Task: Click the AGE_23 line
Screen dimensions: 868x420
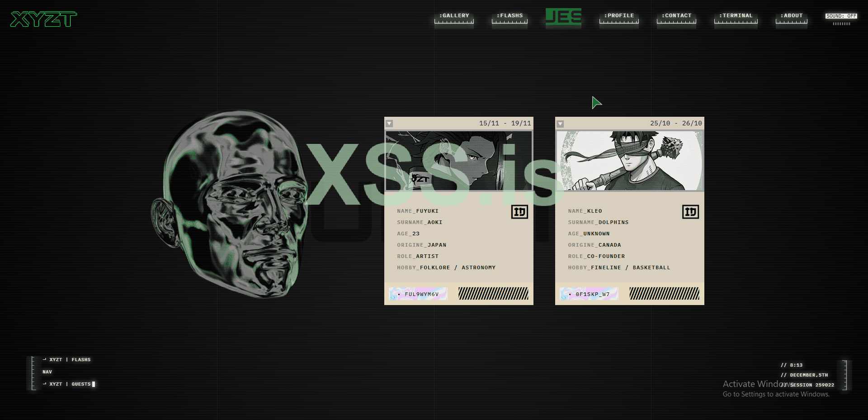Action: click(x=408, y=234)
